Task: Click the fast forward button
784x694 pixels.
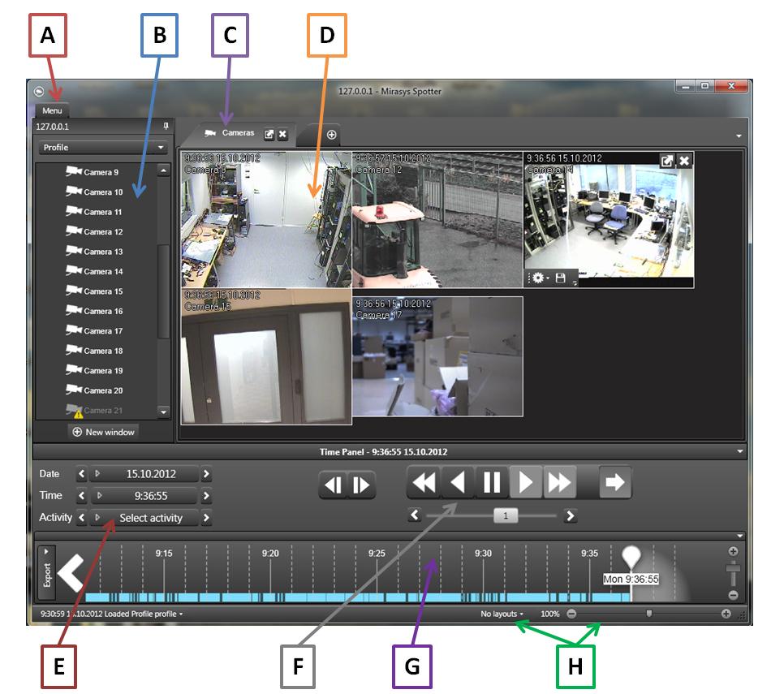Action: pyautogui.click(x=559, y=482)
